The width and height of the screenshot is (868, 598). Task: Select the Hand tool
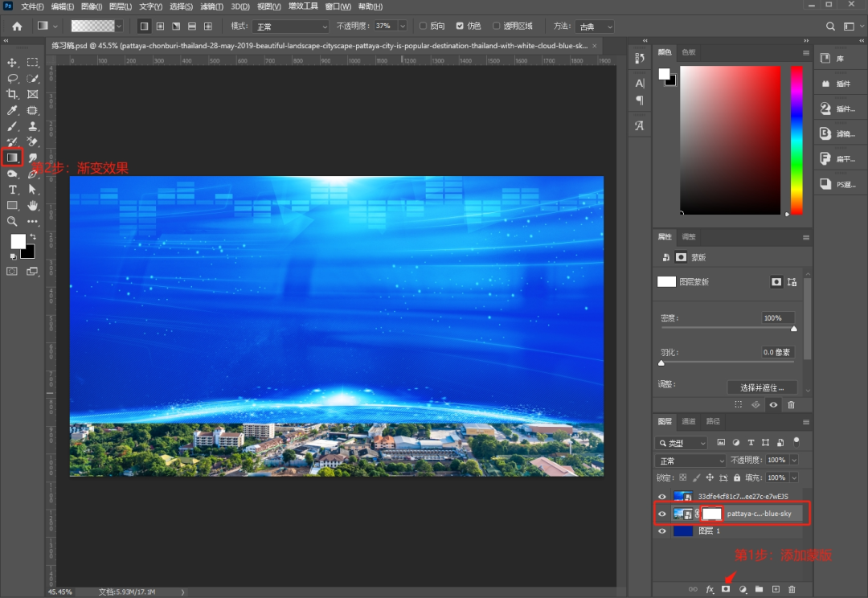(33, 206)
